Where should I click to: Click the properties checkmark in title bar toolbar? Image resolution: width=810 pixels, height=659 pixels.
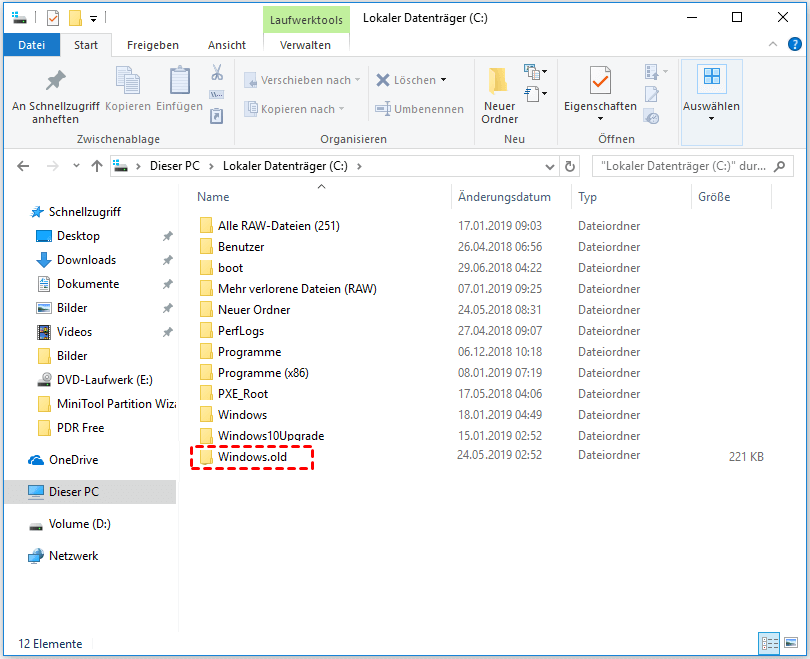[x=53, y=18]
